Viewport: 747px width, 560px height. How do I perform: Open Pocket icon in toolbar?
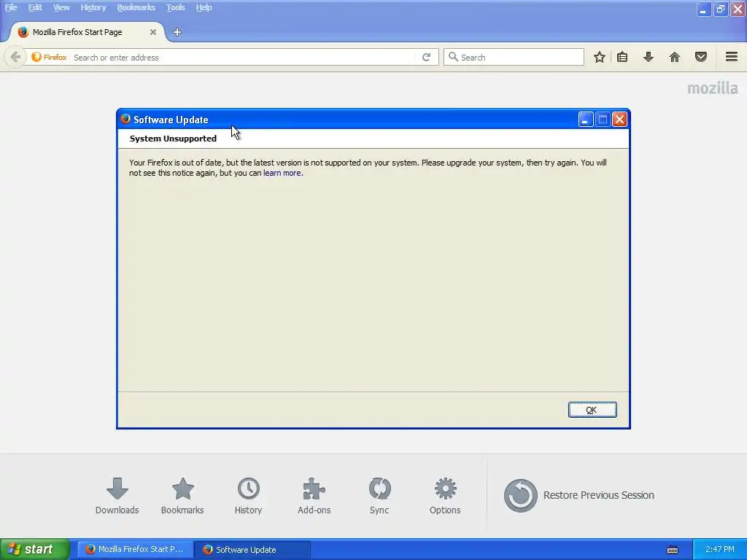701,57
